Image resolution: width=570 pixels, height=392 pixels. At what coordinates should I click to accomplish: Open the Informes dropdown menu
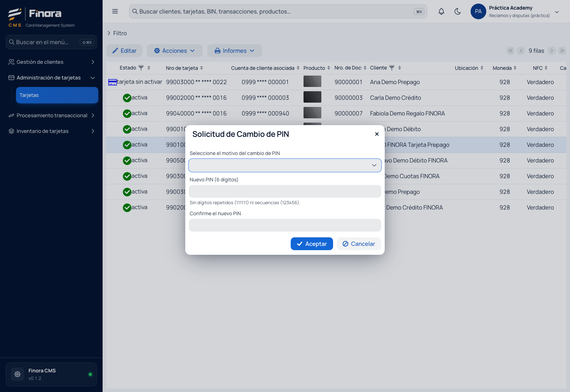(x=235, y=51)
